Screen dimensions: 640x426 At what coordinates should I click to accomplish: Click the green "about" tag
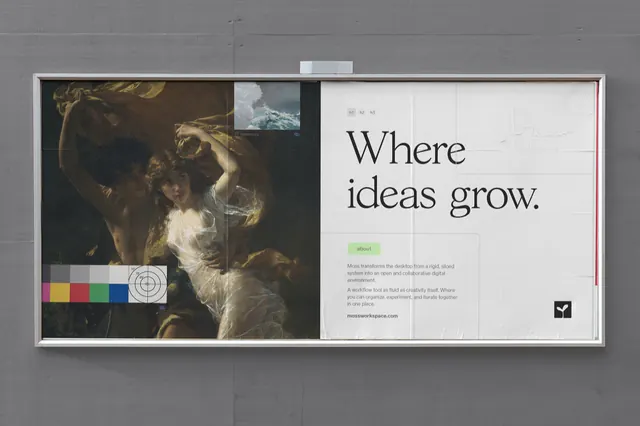pos(364,248)
